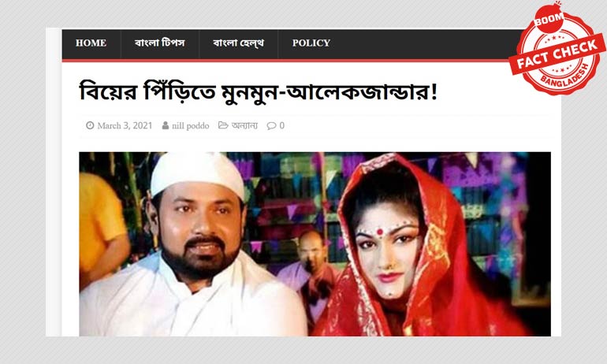Click the red FACT CHECK banner
This screenshot has height=364, width=607.
coord(557,54)
